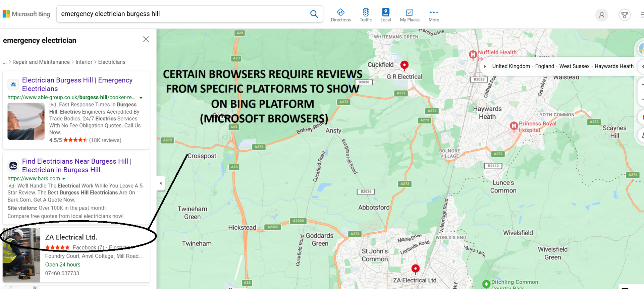Open the Find Electricians Near Burgess Hill ad
Image resolution: width=644 pixels, height=289 pixels.
[77, 166]
